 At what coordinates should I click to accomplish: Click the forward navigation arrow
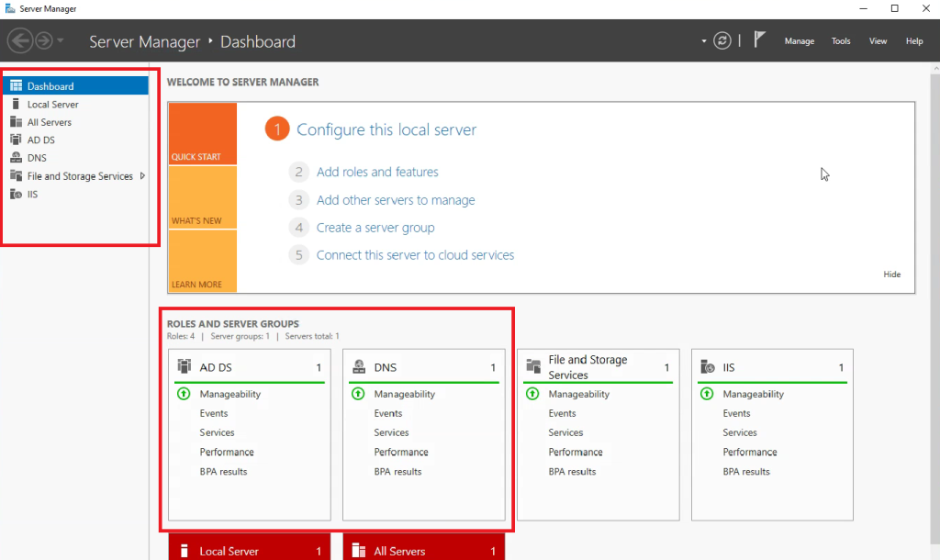click(44, 40)
